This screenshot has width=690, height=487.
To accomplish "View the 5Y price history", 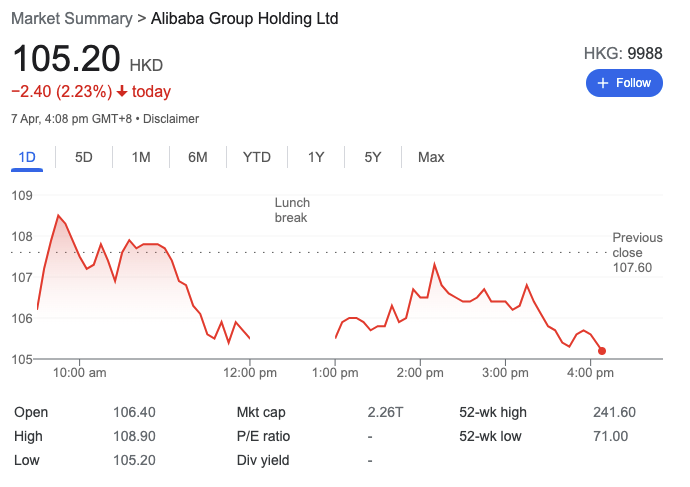I will tap(373, 157).
